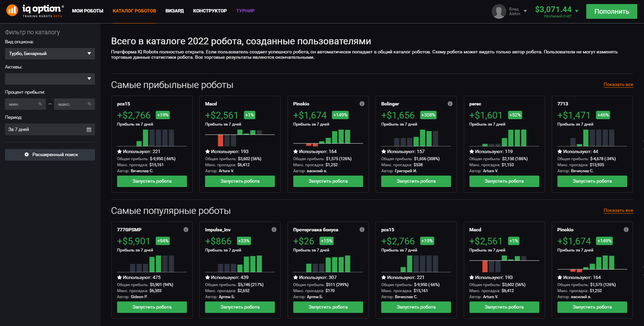
Task: Click star icon next to Используют: 221 on profitable pcs15
Action: coord(119,151)
